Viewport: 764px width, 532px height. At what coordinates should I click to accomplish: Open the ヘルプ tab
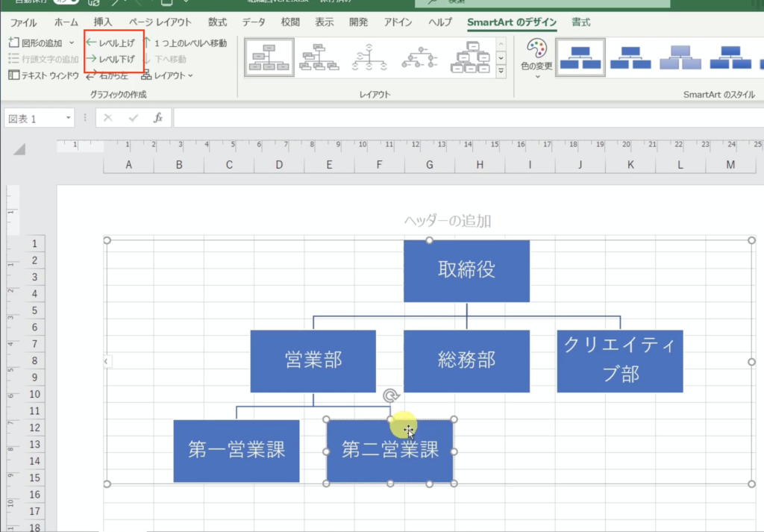440,22
